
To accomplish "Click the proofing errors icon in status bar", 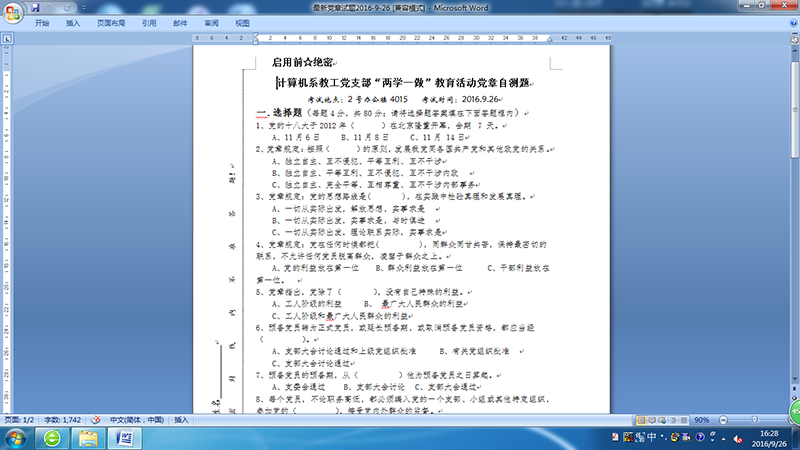I will click(x=96, y=420).
